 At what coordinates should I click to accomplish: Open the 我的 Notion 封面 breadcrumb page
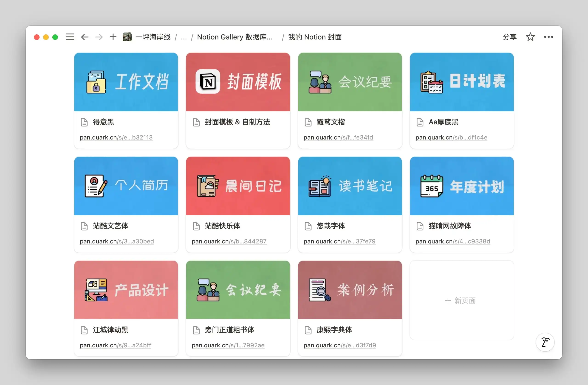point(315,37)
